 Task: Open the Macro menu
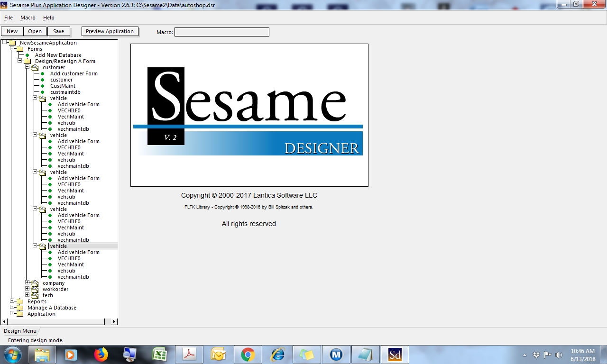point(28,18)
